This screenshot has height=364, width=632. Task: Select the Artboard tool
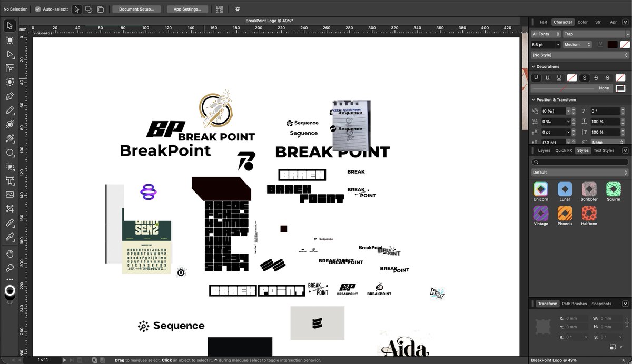point(9,40)
